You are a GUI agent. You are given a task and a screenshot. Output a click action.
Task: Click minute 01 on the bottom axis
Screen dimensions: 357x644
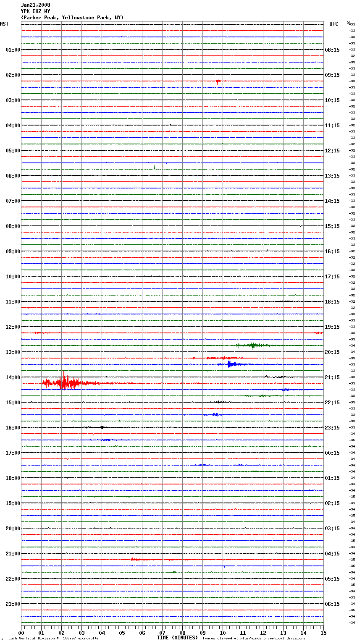point(42,633)
